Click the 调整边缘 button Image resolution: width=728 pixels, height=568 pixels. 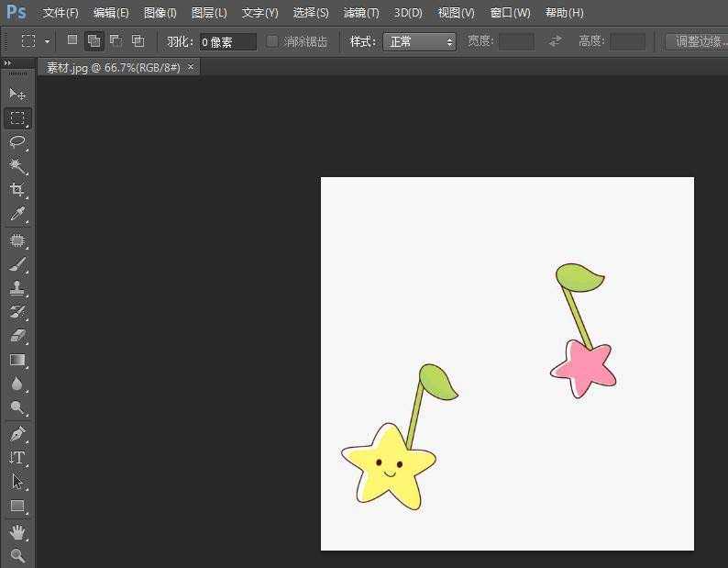coord(697,41)
